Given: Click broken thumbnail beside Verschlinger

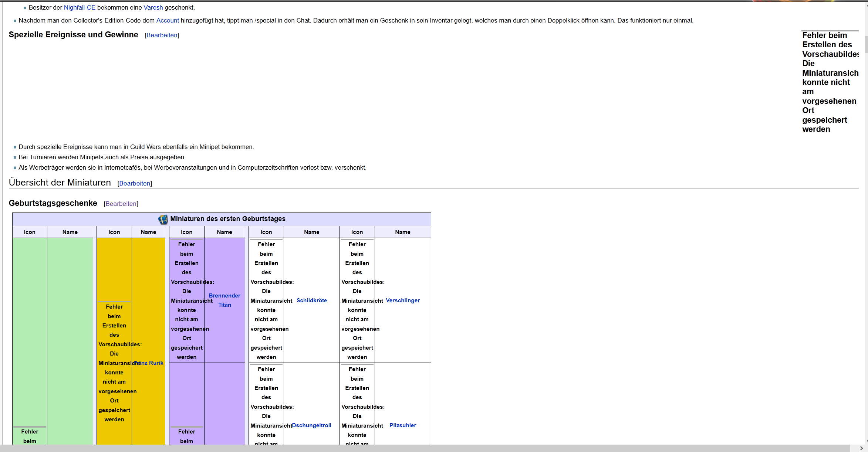Looking at the screenshot, I should click(357, 300).
